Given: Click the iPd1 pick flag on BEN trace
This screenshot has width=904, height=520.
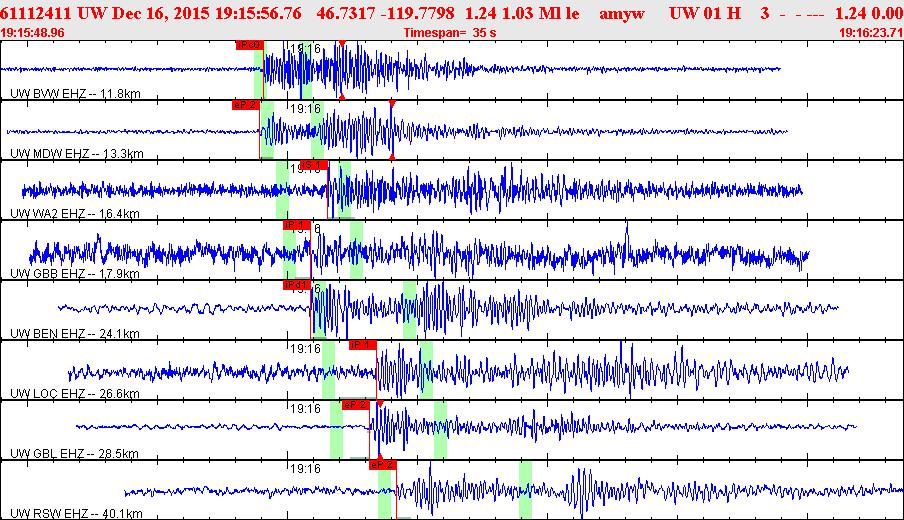Looking at the screenshot, I should pyautogui.click(x=297, y=285).
